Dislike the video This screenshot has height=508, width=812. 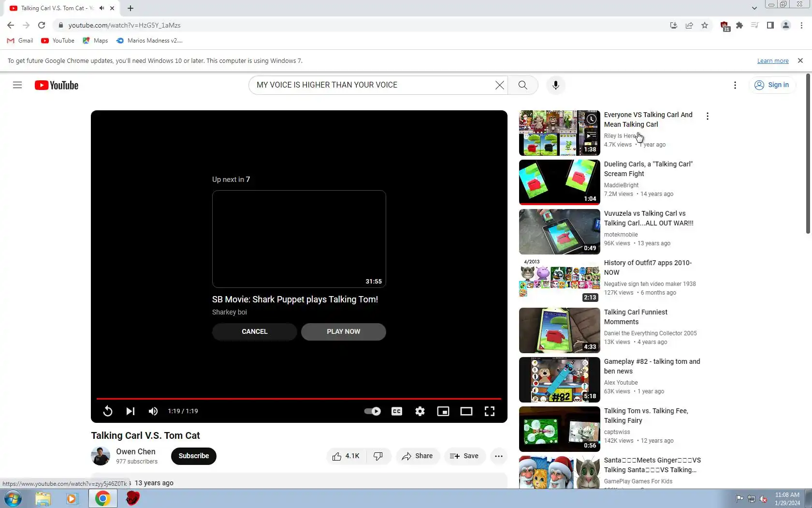click(378, 456)
